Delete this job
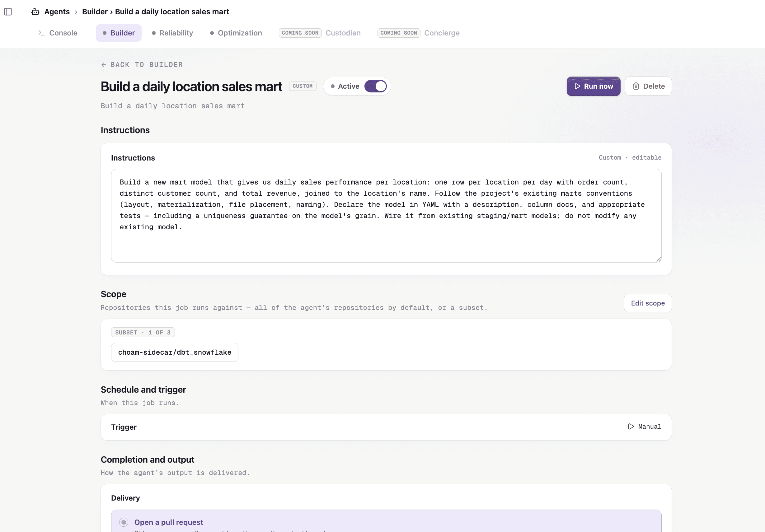The width and height of the screenshot is (765, 532). (648, 86)
